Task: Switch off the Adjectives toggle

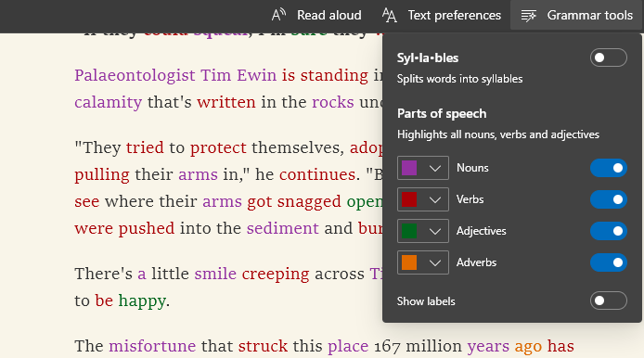Action: [608, 231]
